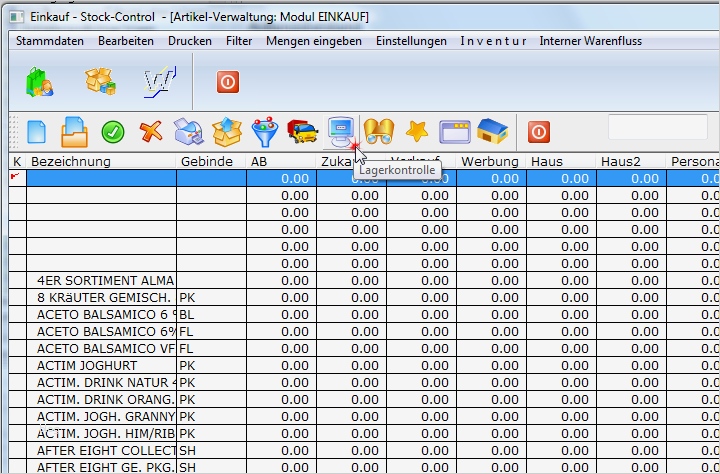The height and width of the screenshot is (474, 720).
Task: Click PK Gebinde cell of ACTIM JOGHURT
Action: 212,366
